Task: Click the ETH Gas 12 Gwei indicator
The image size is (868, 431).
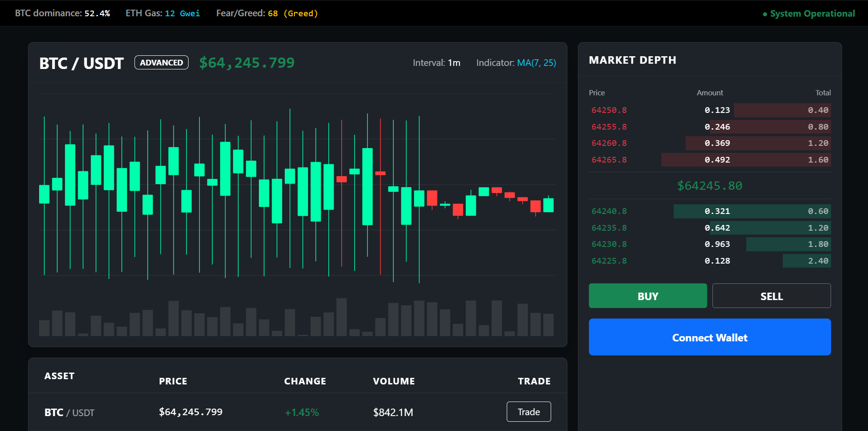Action: pyautogui.click(x=163, y=13)
